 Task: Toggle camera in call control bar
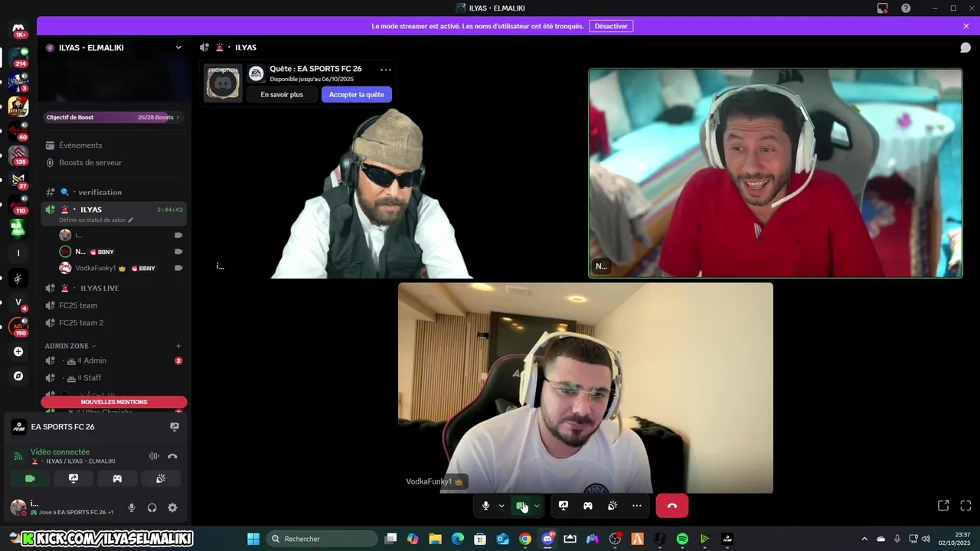(x=521, y=506)
